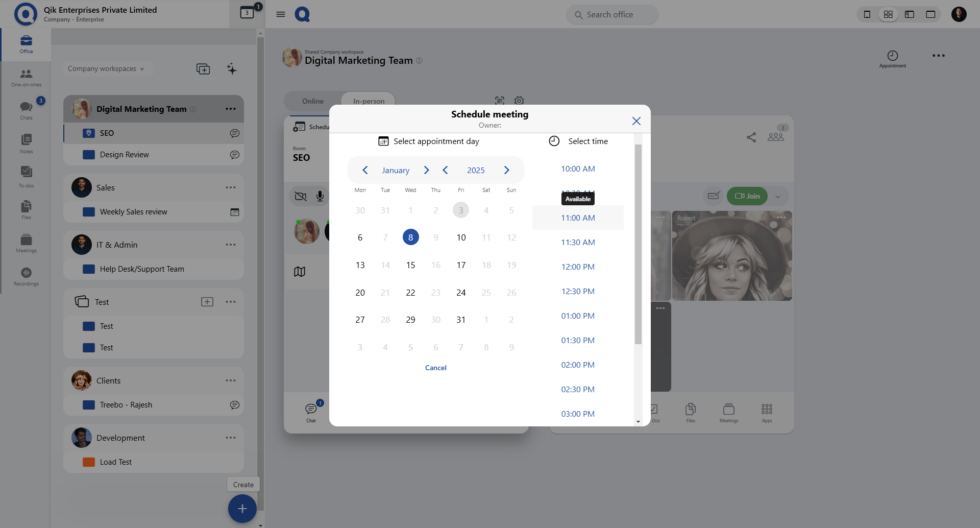Toggle the microphone in the room

(320, 196)
